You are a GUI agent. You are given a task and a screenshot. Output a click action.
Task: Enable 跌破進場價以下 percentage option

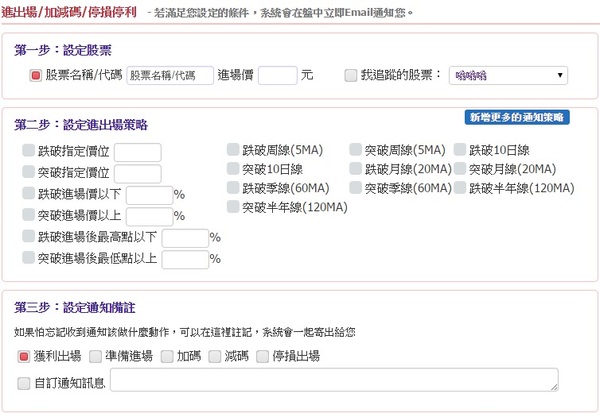[x=28, y=194]
